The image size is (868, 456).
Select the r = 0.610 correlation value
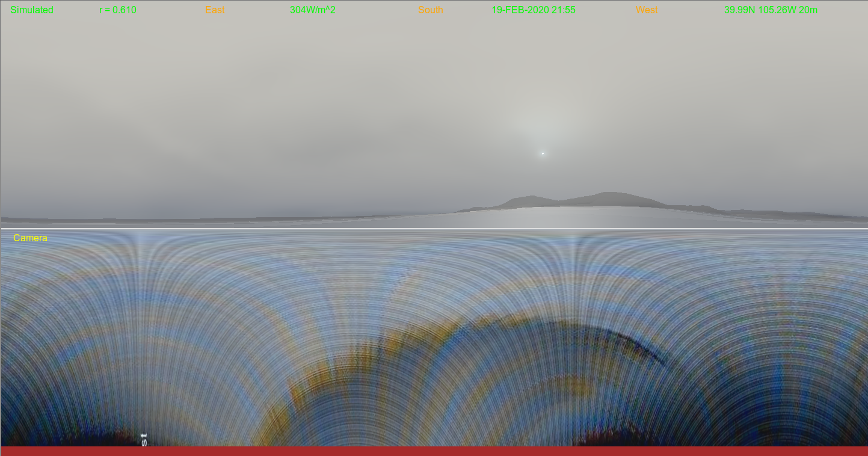(x=118, y=10)
